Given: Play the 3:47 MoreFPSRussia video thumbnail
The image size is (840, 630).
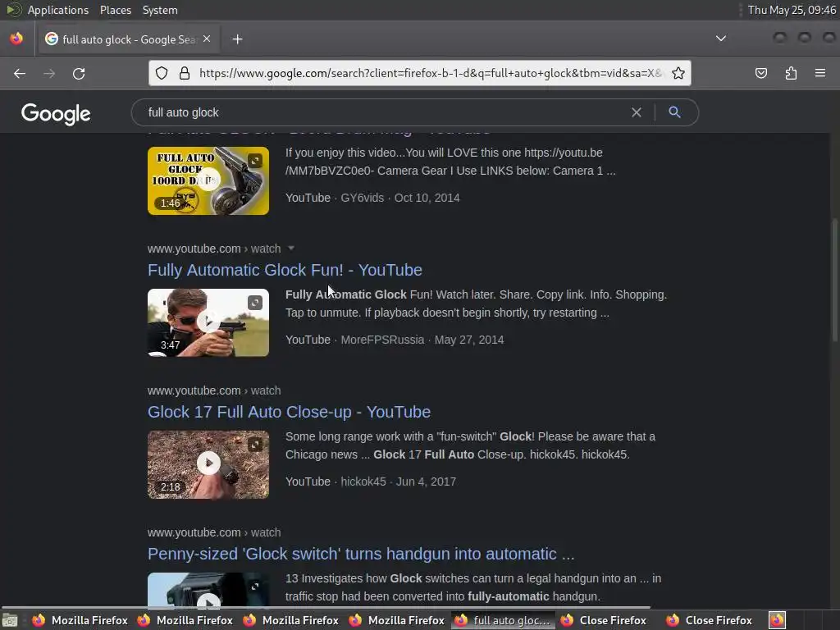Looking at the screenshot, I should coord(208,322).
